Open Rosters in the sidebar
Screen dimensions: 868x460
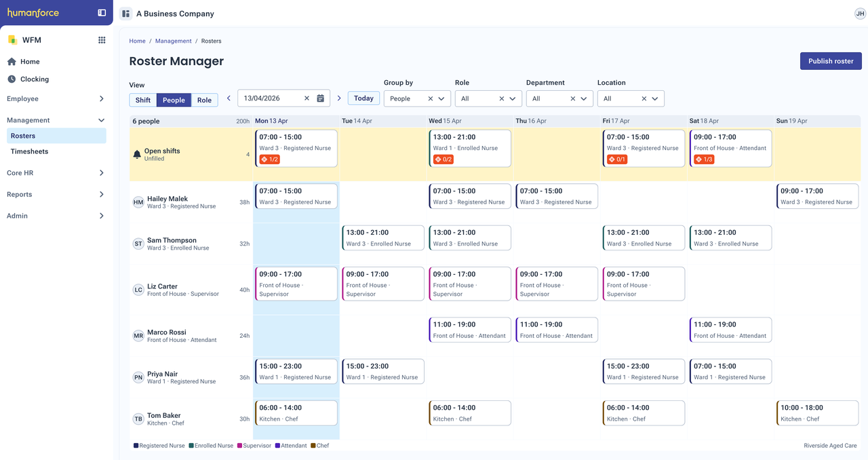pos(56,136)
